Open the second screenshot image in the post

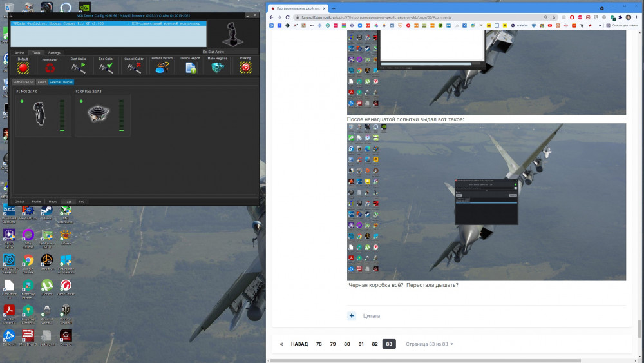(486, 202)
